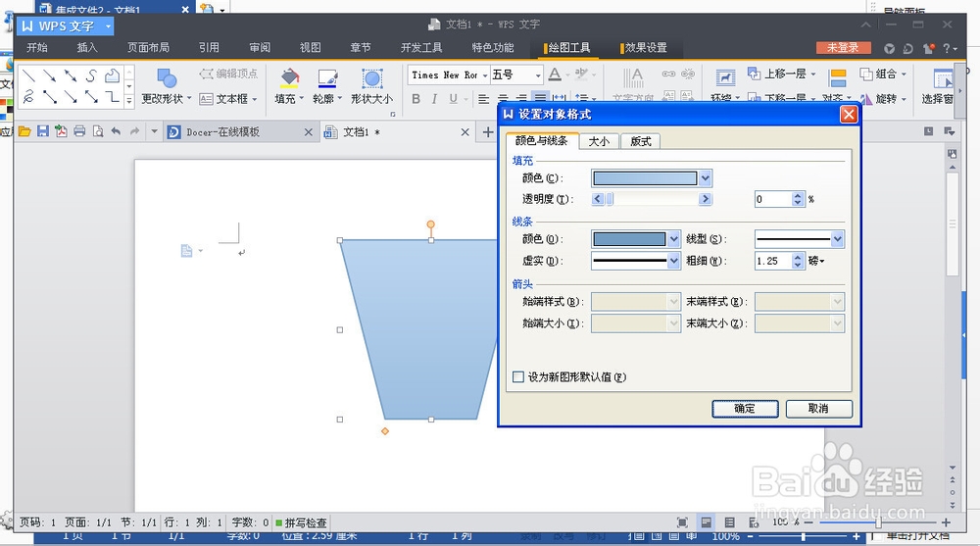Increase line weight (粗细) with stepper
This screenshot has width=980, height=546.
(x=797, y=257)
